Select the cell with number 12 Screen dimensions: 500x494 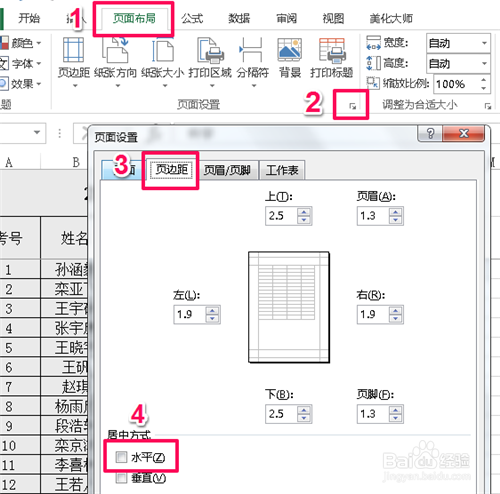point(20,484)
